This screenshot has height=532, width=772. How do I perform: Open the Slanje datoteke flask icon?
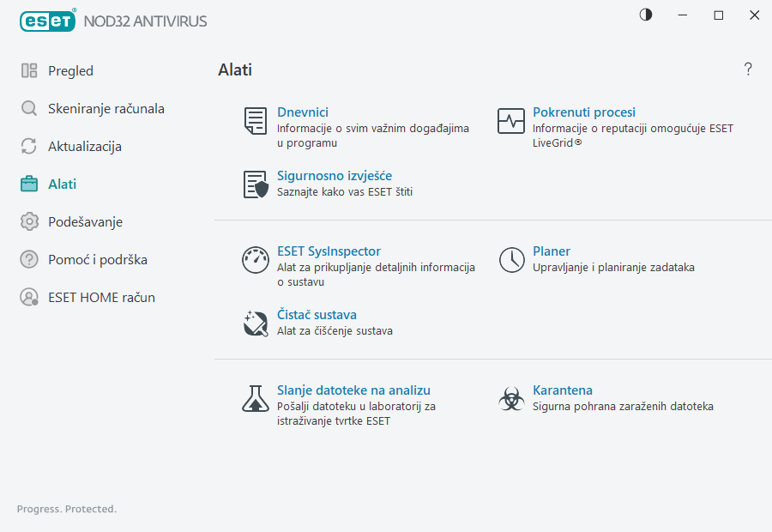pos(255,398)
